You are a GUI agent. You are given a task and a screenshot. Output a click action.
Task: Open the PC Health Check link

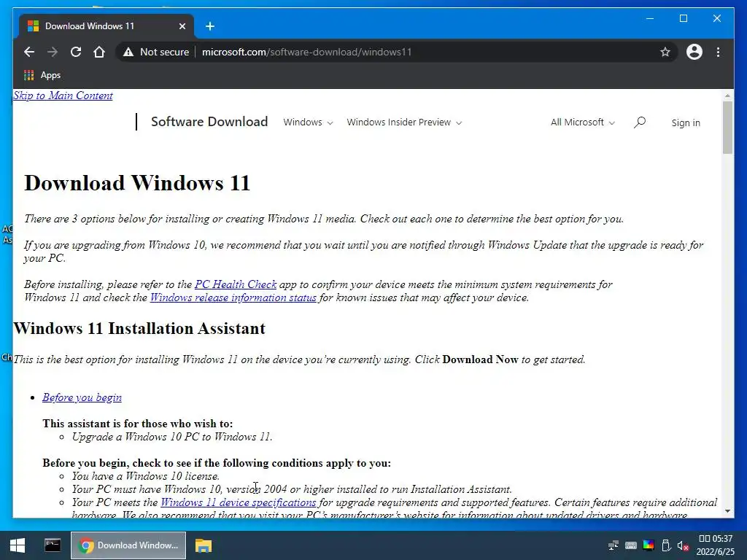coord(236,284)
